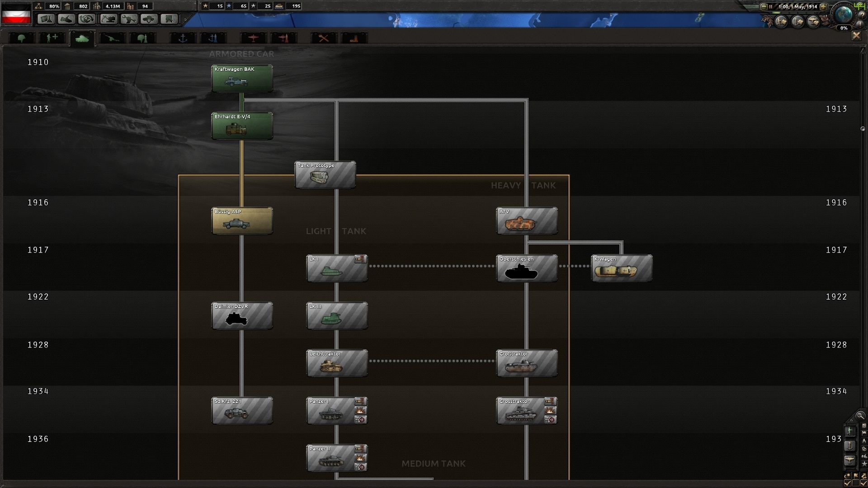Select the Tank Prototype technology
This screenshot has width=868, height=488.
[325, 174]
